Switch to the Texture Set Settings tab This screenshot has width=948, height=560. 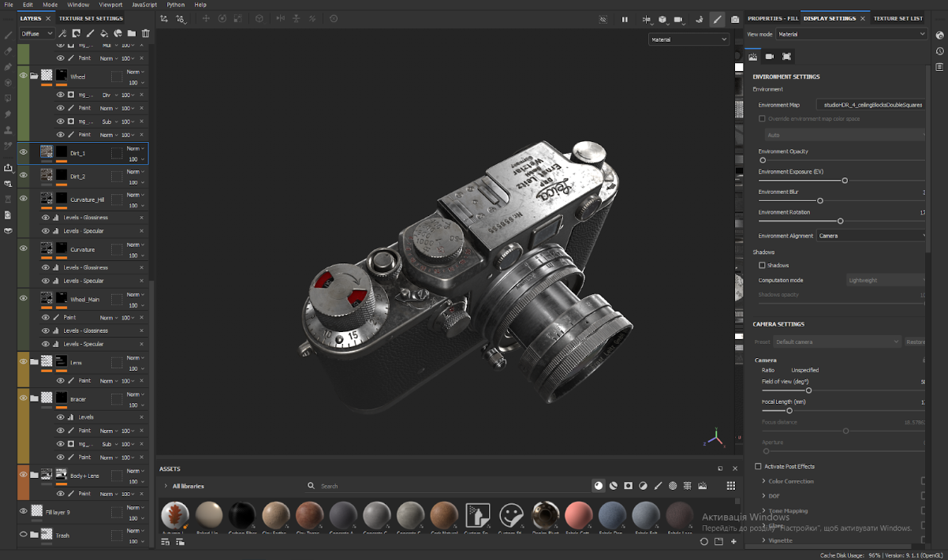pos(91,17)
